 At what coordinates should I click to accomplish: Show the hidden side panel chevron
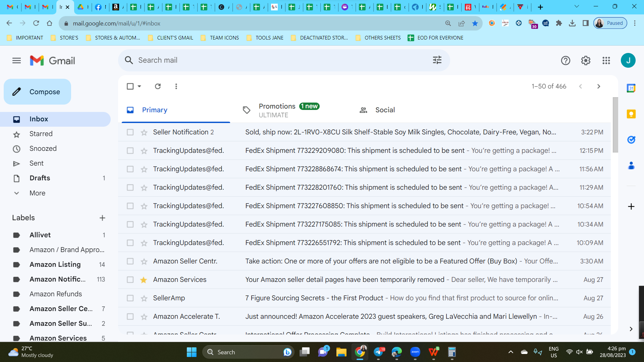[x=631, y=329]
